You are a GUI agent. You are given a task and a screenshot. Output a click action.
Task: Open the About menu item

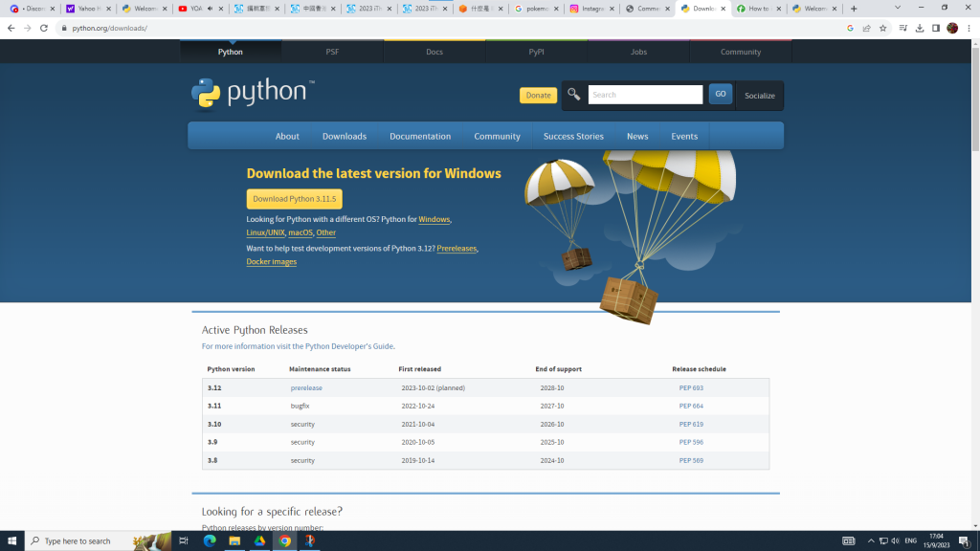pos(287,136)
